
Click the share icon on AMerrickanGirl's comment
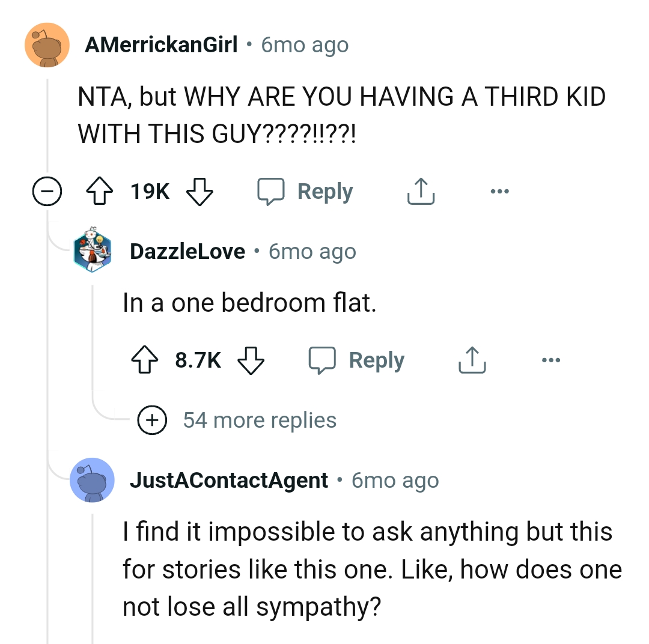tap(420, 191)
